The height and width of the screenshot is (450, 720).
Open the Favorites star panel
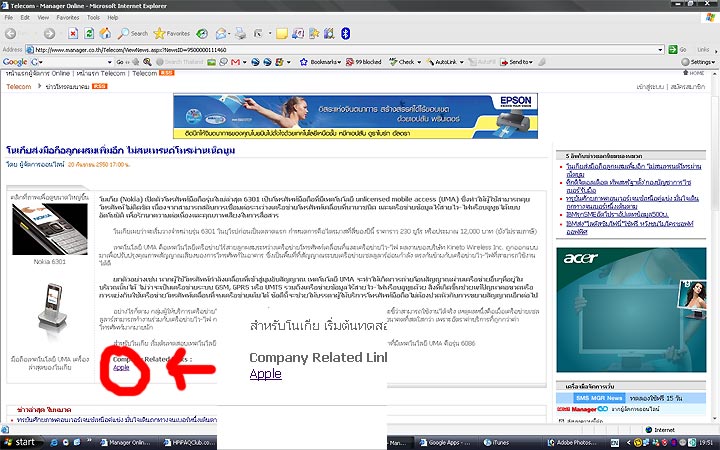coord(172,33)
